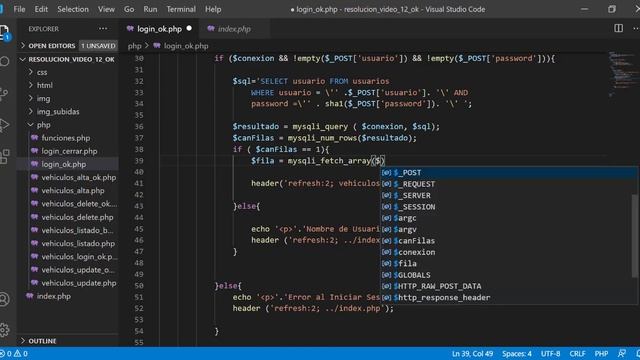
Task: Click the warnings count status icon
Action: point(20,353)
